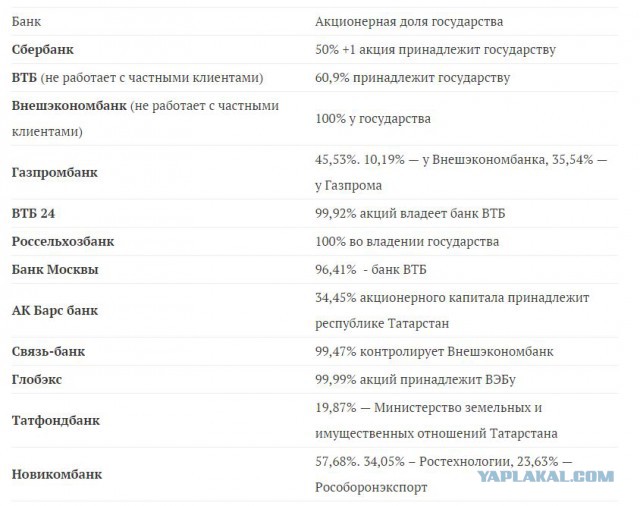Select the Россельхозбанк bank name

point(63,242)
